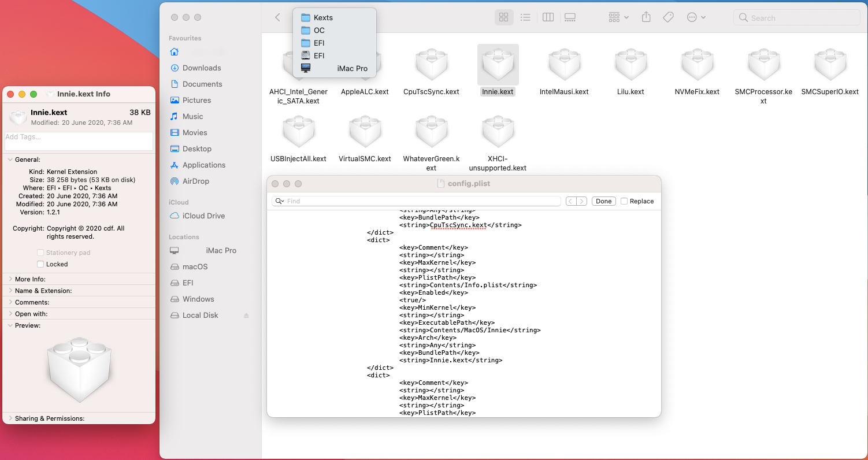Viewport: 868px width, 460px height.
Task: Open the Group By dropdown
Action: tap(618, 17)
